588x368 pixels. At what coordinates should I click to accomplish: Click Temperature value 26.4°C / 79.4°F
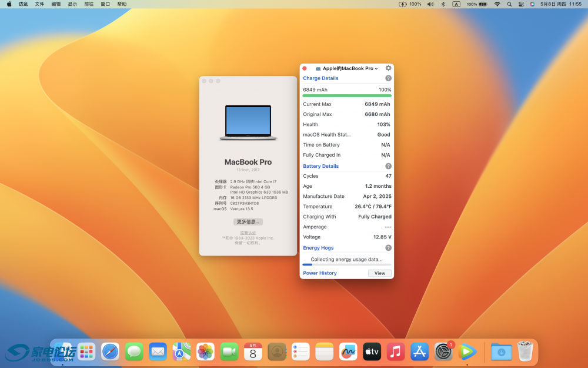point(373,206)
